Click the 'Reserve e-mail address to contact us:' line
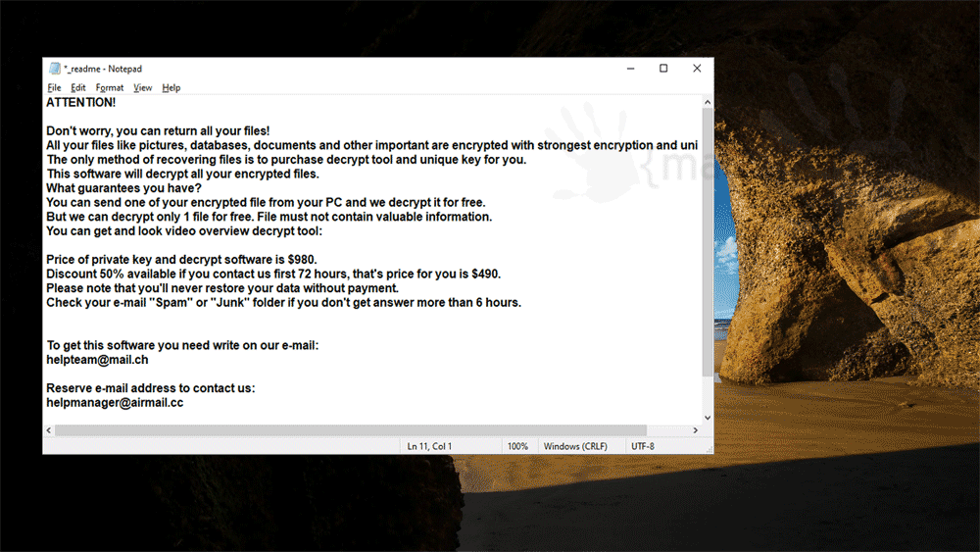 tap(151, 388)
